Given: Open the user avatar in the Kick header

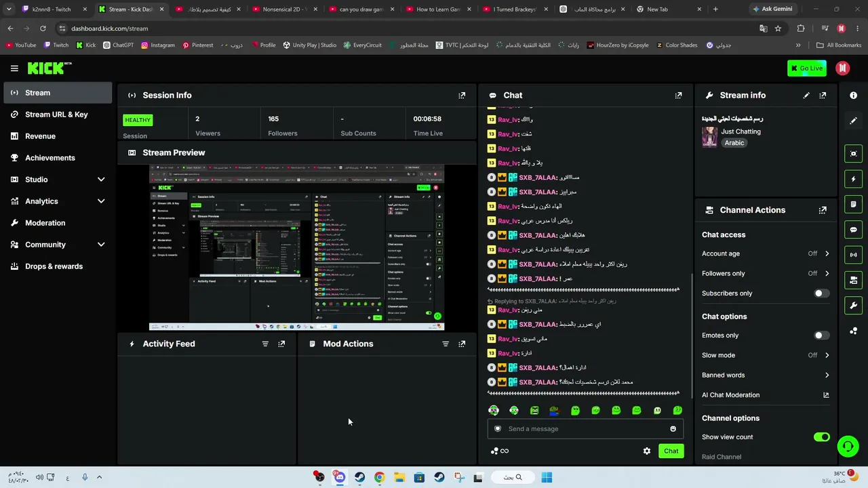Looking at the screenshot, I should tap(843, 68).
